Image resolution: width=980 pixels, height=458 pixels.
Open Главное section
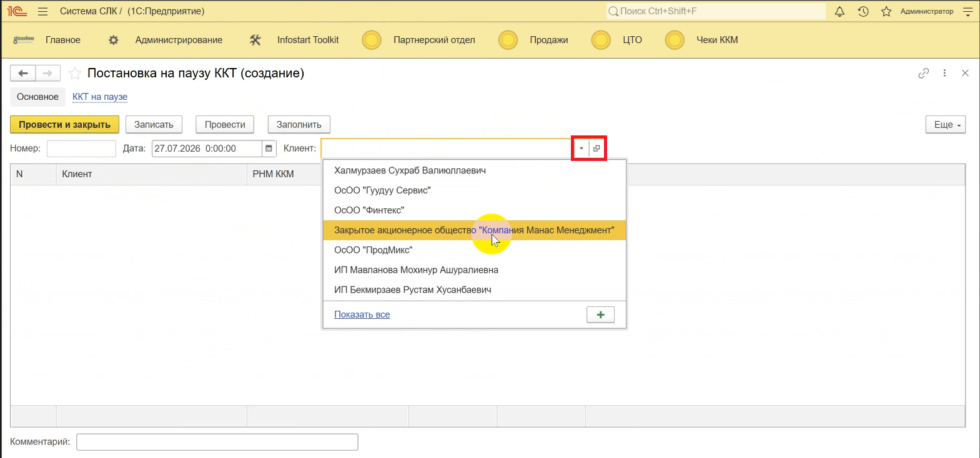point(63,40)
